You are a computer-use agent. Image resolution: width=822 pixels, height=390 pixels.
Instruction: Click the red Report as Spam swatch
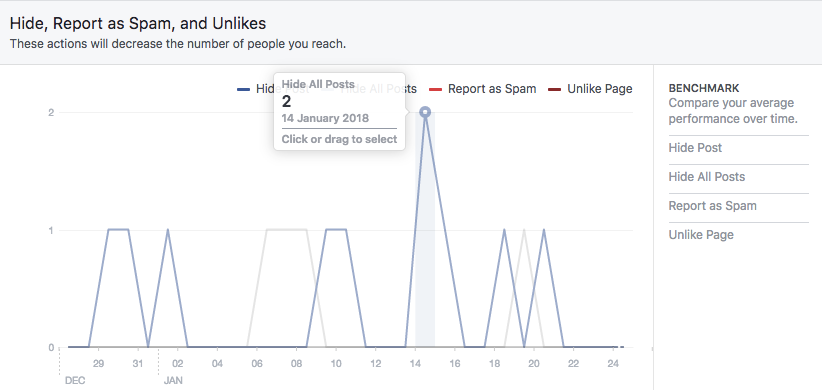coord(436,89)
